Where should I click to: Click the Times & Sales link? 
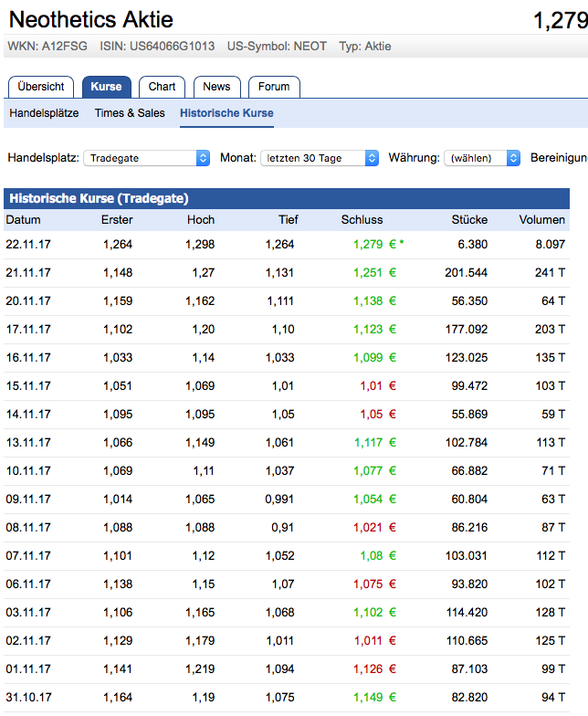point(128,113)
